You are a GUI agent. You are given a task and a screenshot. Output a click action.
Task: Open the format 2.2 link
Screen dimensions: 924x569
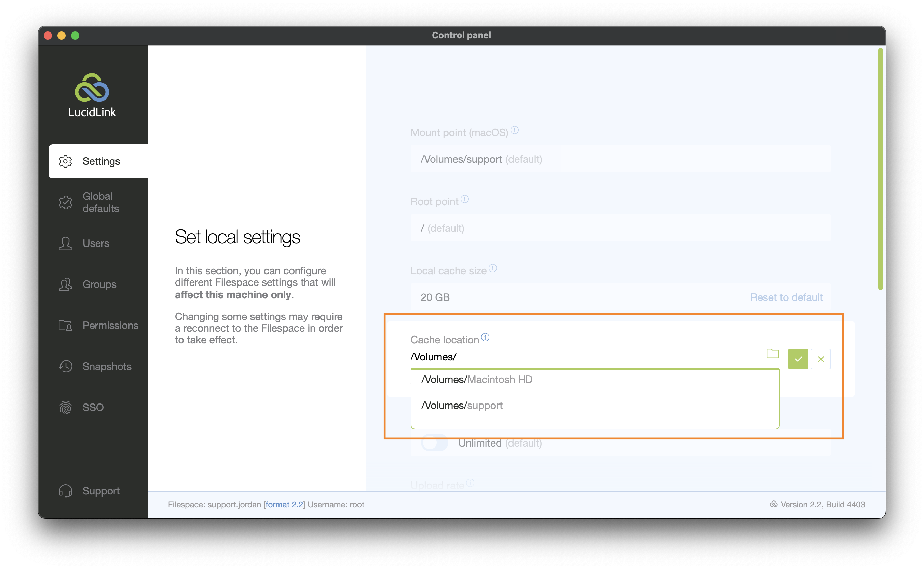[x=284, y=505]
